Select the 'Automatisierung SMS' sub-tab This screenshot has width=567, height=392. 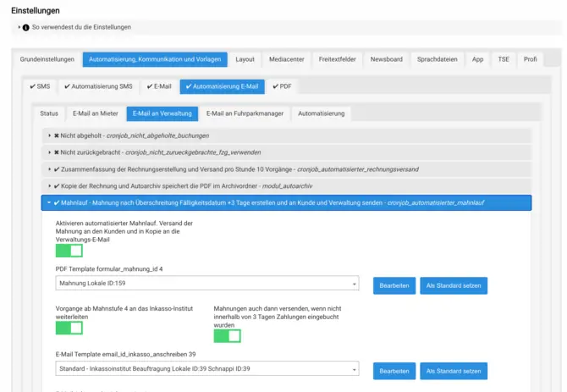(x=98, y=86)
